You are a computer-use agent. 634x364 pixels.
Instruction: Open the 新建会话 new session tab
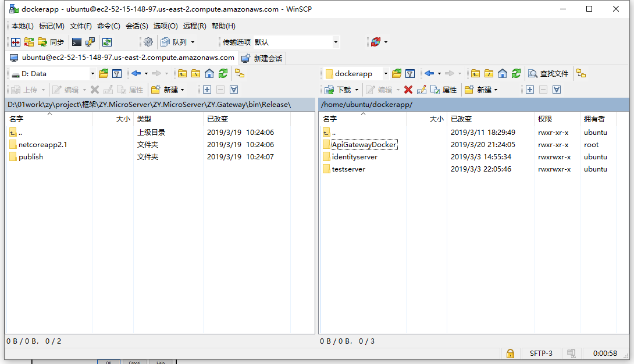click(x=262, y=59)
